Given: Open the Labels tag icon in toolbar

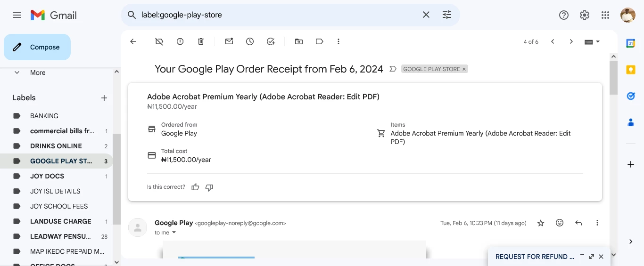Looking at the screenshot, I should click(320, 41).
